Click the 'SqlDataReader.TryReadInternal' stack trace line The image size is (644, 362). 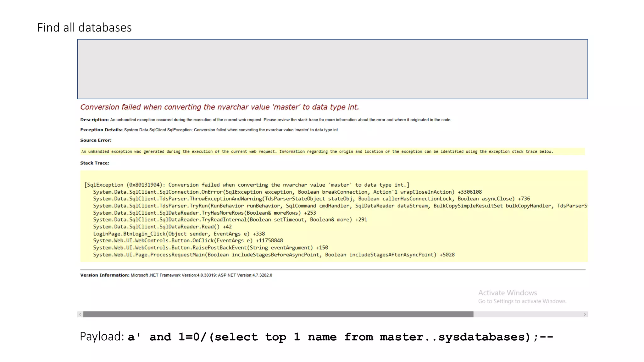(x=230, y=220)
